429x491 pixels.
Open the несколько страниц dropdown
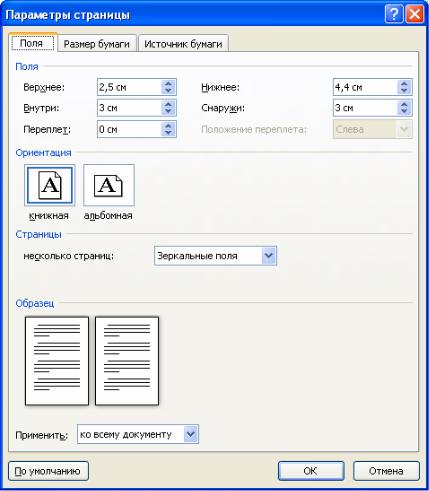pos(269,256)
